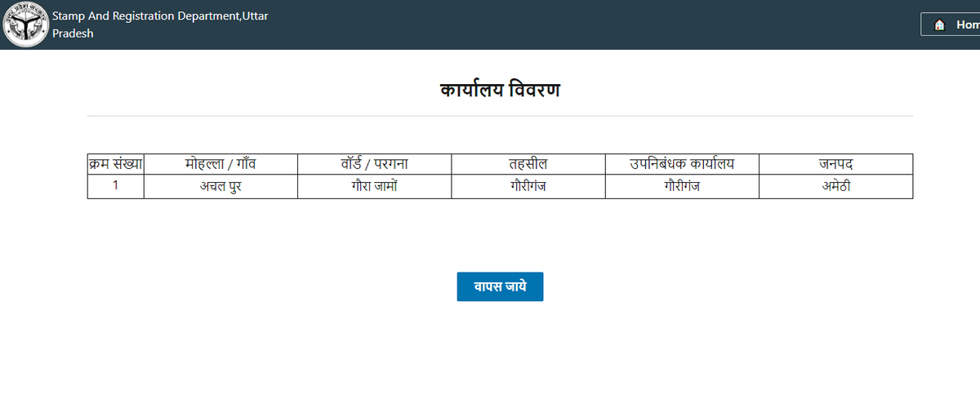The image size is (980, 395).
Task: Select the अचल पुर village cell
Action: [220, 186]
